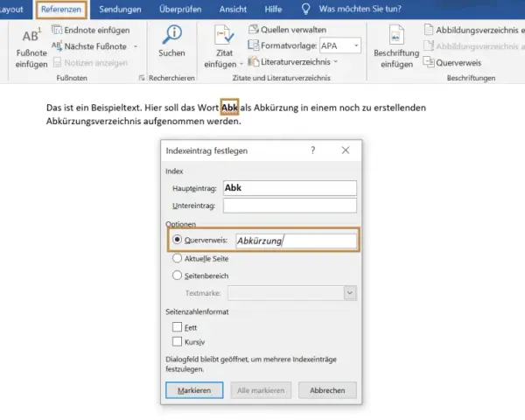Click the lightbulb icon beside the 'Was möchten Sie tun?' search
This screenshot has height=420, width=525.
(305, 9)
